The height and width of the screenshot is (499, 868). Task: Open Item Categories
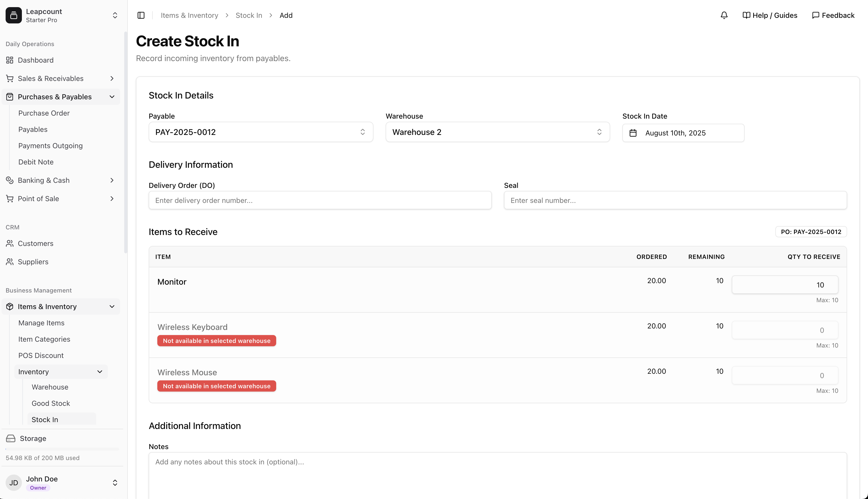44,339
